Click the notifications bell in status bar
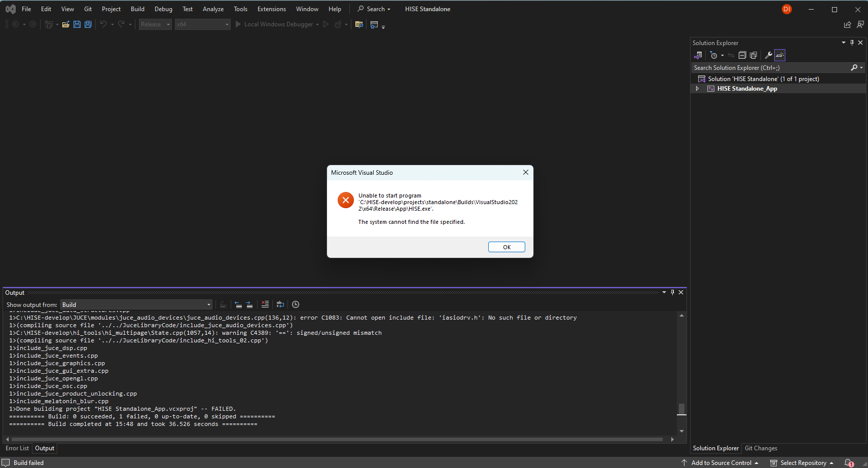The width and height of the screenshot is (868, 468). [x=849, y=463]
